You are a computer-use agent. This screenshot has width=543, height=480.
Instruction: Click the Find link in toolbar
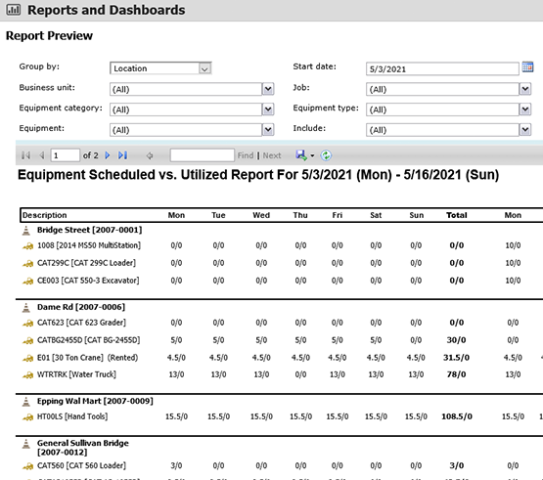click(245, 155)
